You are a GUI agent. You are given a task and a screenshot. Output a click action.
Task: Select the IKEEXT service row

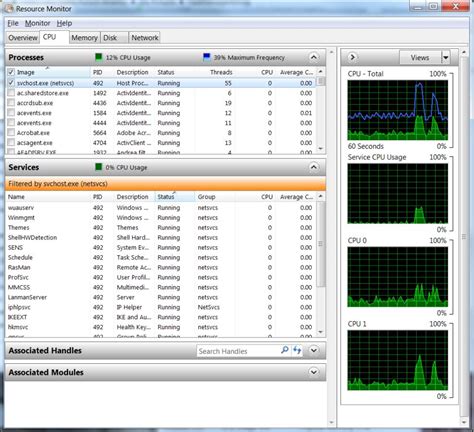click(x=161, y=317)
